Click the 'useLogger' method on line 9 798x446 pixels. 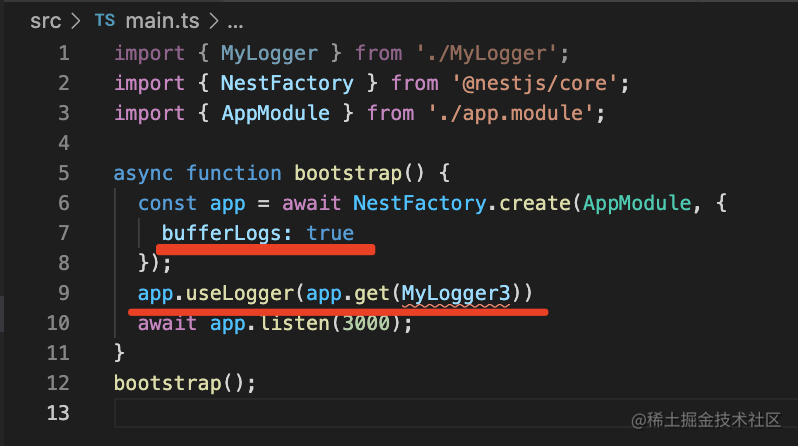[x=240, y=293]
